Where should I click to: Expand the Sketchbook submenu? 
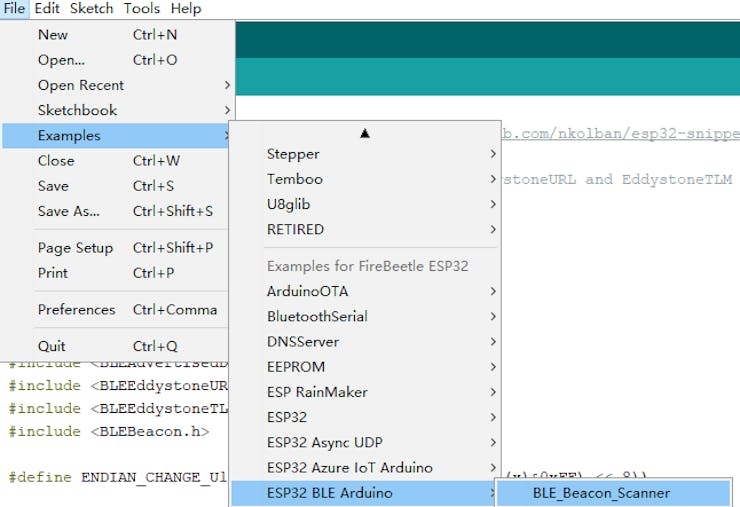tap(117, 110)
